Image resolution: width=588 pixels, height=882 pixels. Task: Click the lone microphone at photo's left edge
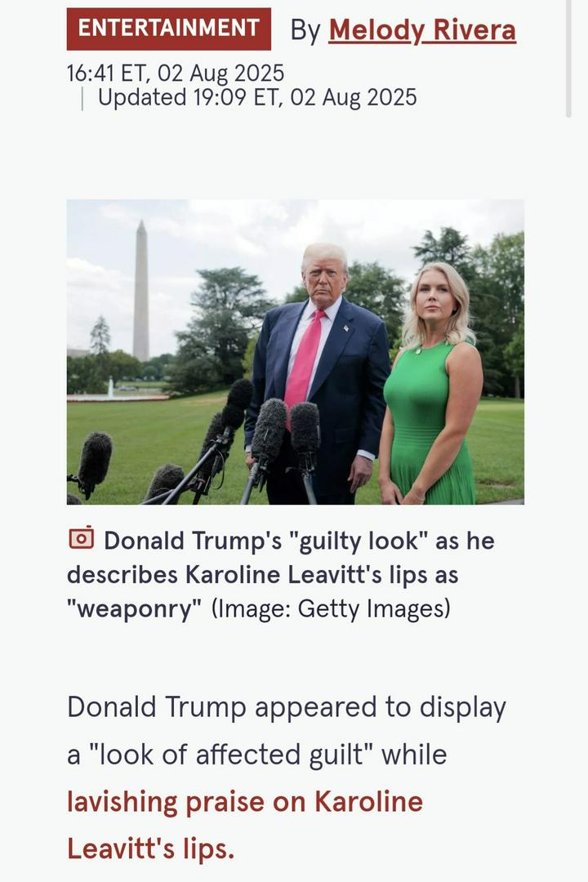93,464
